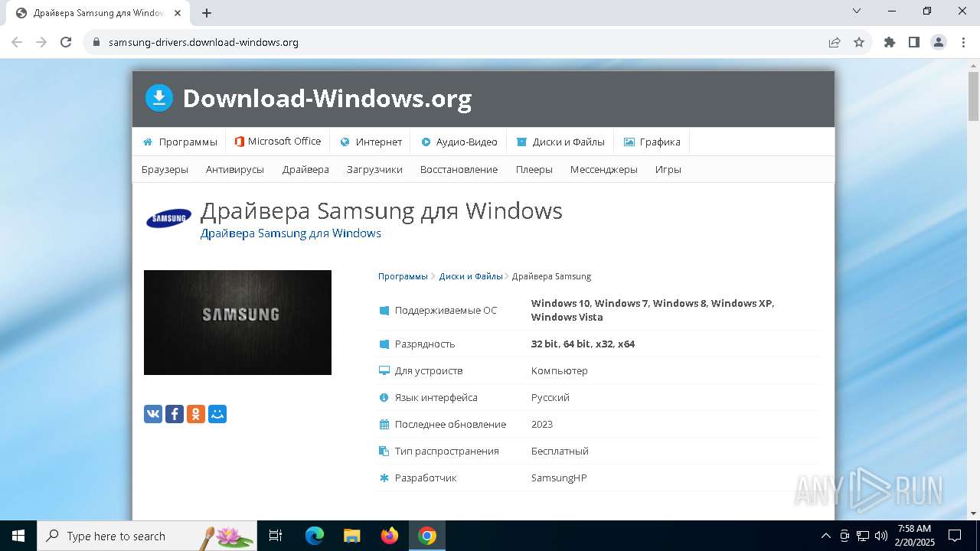Go forward in browser history
Screen dimensions: 980x551
[x=41, y=42]
